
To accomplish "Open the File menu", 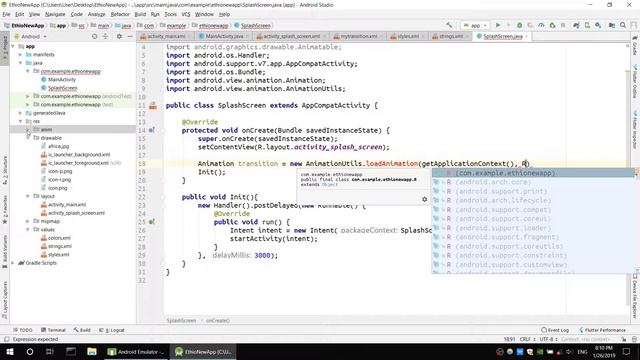I will [x=6, y=14].
